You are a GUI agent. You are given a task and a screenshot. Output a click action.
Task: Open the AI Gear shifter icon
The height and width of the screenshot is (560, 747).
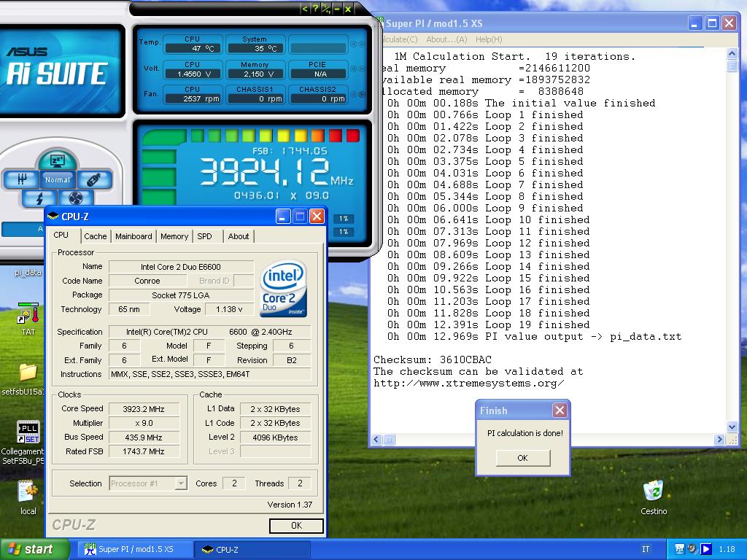[21, 179]
